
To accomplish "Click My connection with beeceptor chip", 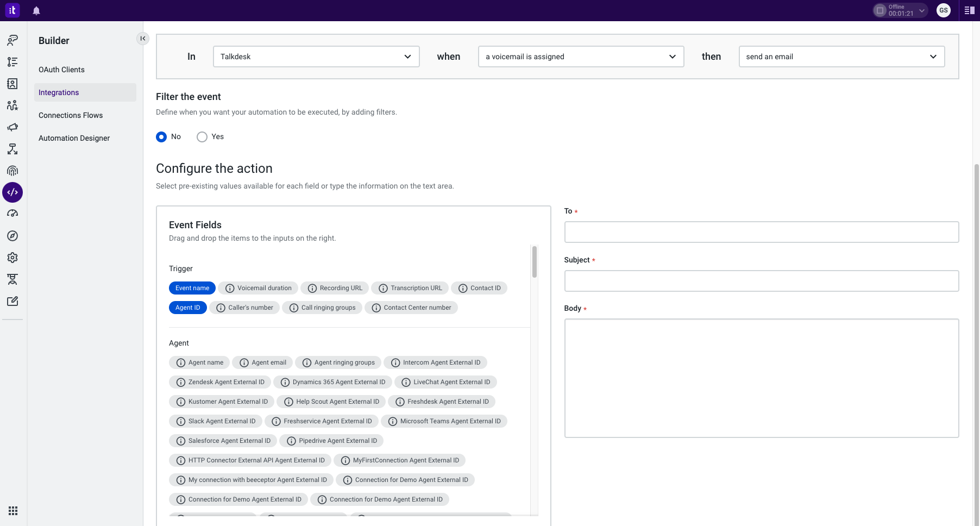I will (x=251, y=480).
